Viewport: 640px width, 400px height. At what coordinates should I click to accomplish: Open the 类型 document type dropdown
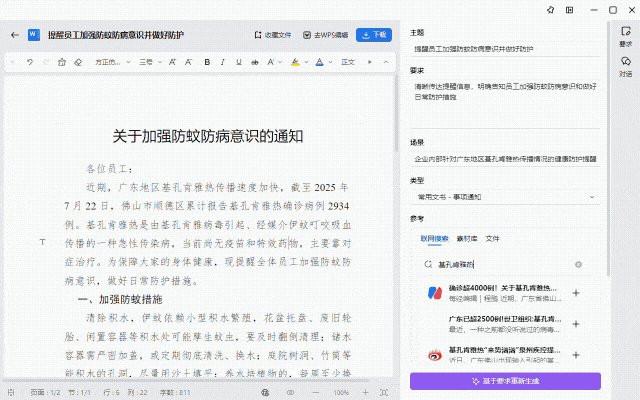tap(505, 197)
